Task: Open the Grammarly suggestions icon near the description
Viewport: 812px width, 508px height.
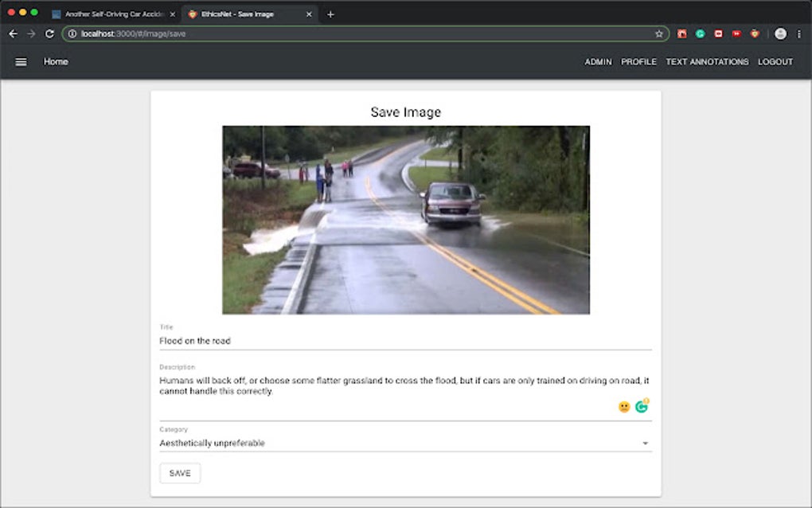Action: pos(642,405)
